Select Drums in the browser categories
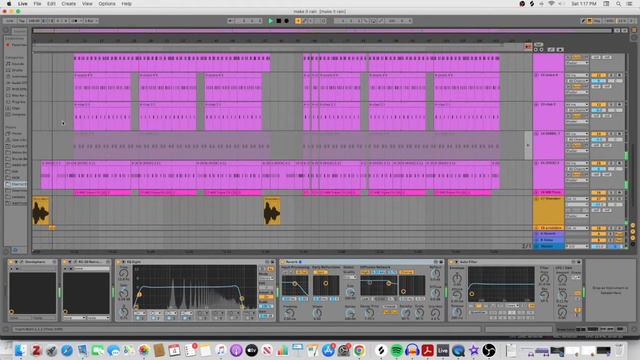 coord(18,70)
